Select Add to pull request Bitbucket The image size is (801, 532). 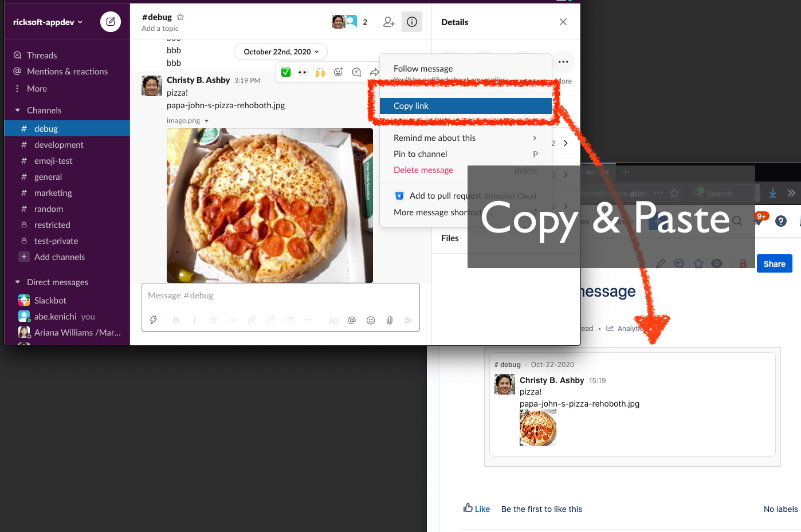tap(465, 196)
